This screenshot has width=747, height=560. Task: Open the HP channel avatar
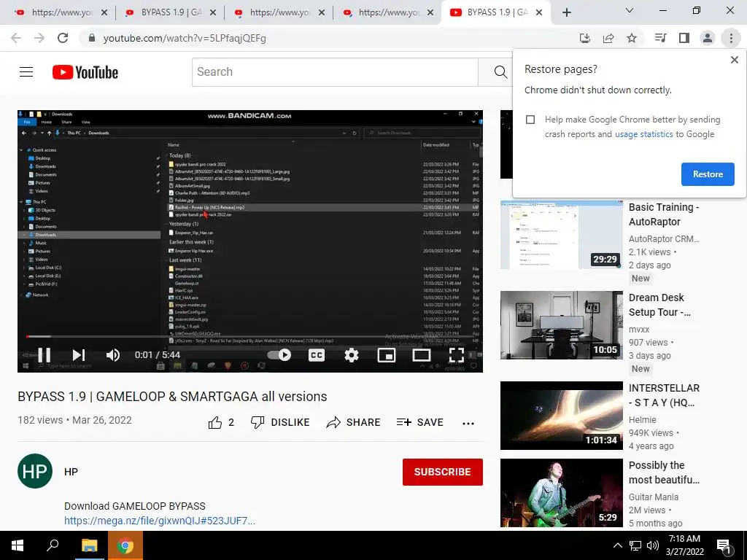click(35, 471)
